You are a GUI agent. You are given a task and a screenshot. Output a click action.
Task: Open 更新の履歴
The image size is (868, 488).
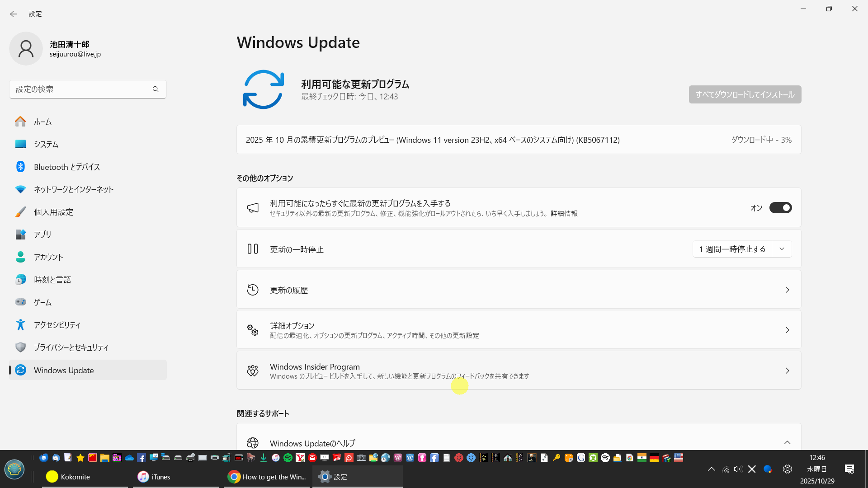[519, 290]
